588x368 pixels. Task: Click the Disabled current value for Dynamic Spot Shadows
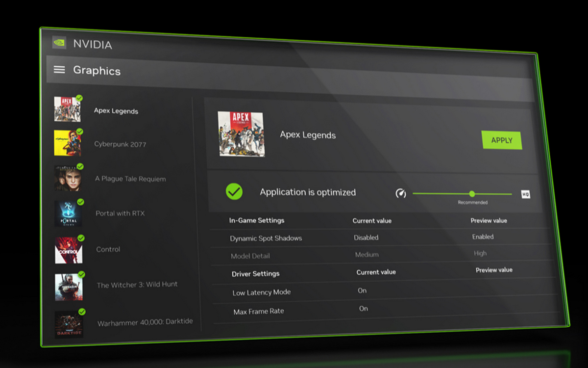coord(366,237)
